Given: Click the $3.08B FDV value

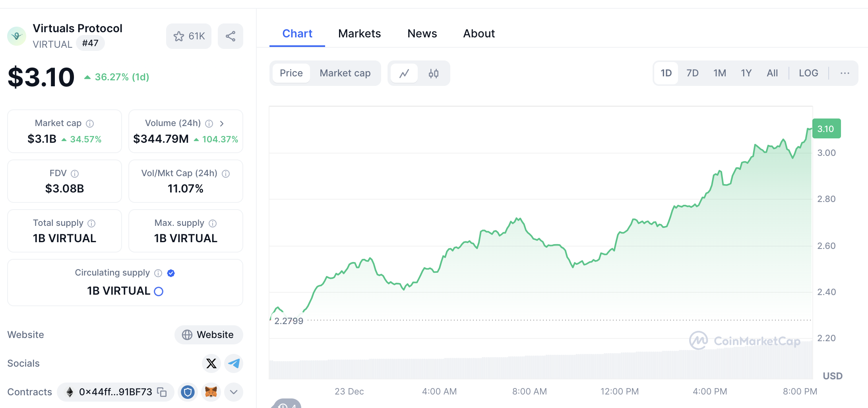Looking at the screenshot, I should click(x=64, y=189).
